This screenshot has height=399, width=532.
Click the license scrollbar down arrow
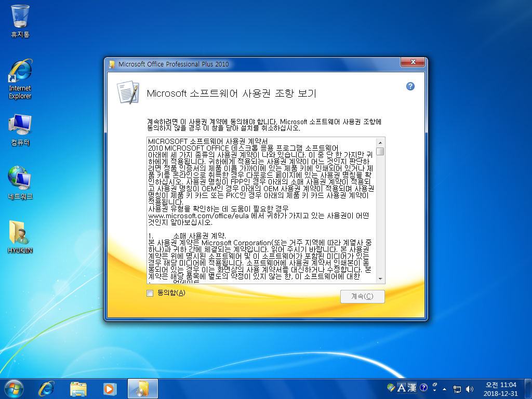[380, 279]
